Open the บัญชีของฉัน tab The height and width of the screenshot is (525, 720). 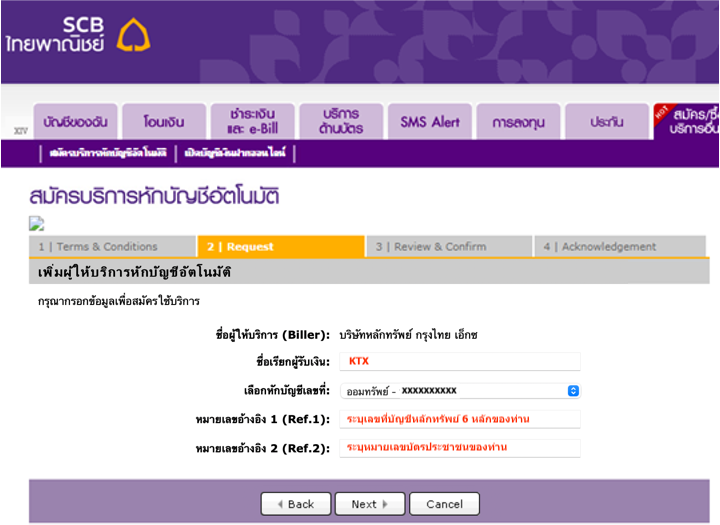75,122
